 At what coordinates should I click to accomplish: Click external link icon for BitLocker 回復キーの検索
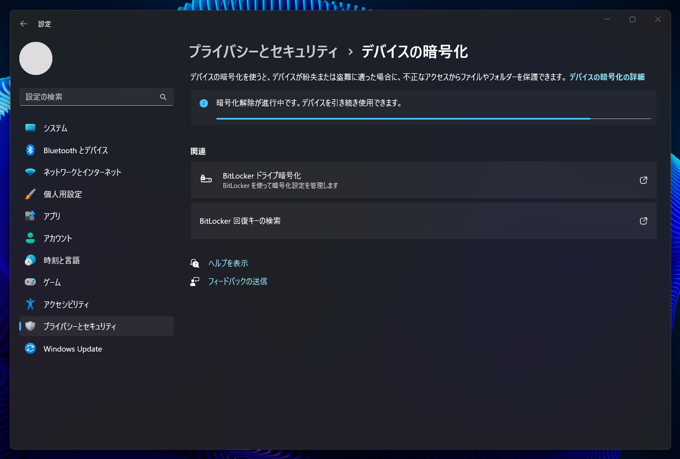pyautogui.click(x=643, y=221)
